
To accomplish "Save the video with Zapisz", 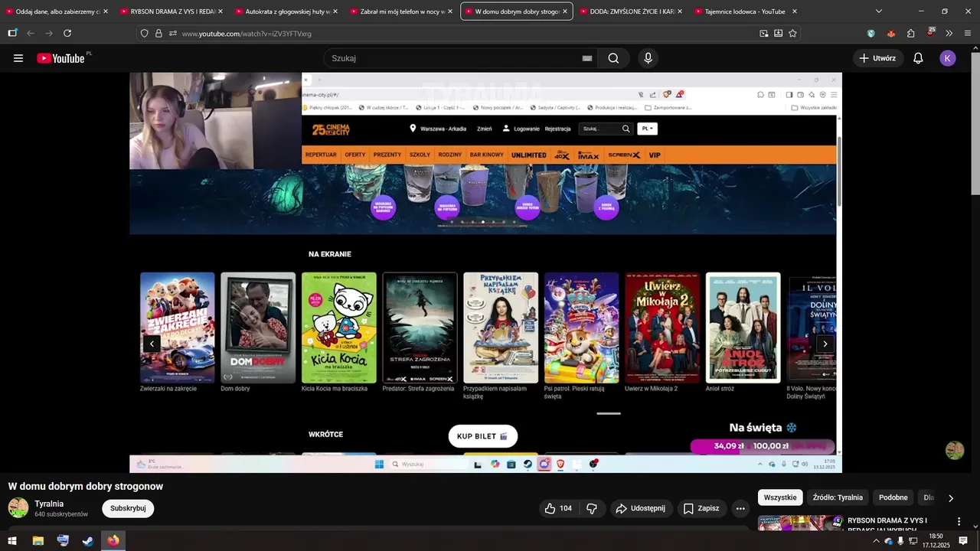I will [701, 508].
